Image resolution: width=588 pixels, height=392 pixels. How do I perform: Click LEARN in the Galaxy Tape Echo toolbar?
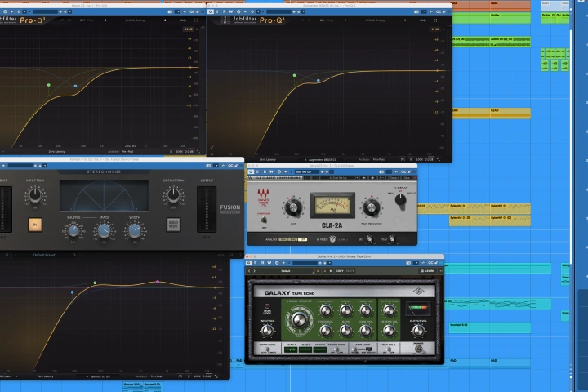click(427, 271)
